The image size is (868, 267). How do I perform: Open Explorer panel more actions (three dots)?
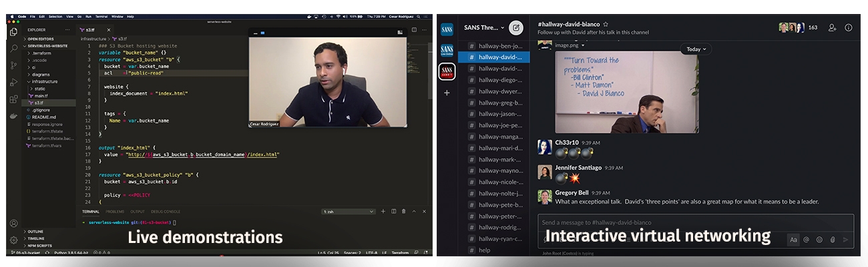pyautogui.click(x=67, y=30)
